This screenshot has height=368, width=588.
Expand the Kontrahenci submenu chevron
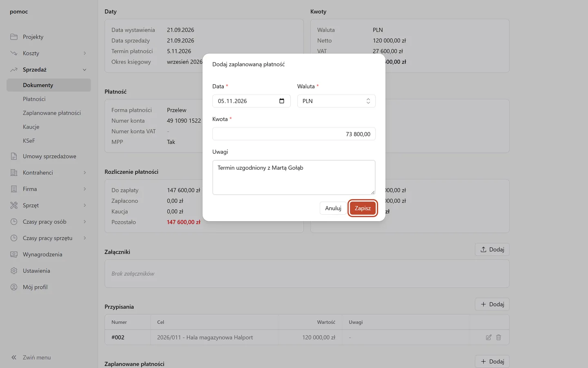(85, 173)
